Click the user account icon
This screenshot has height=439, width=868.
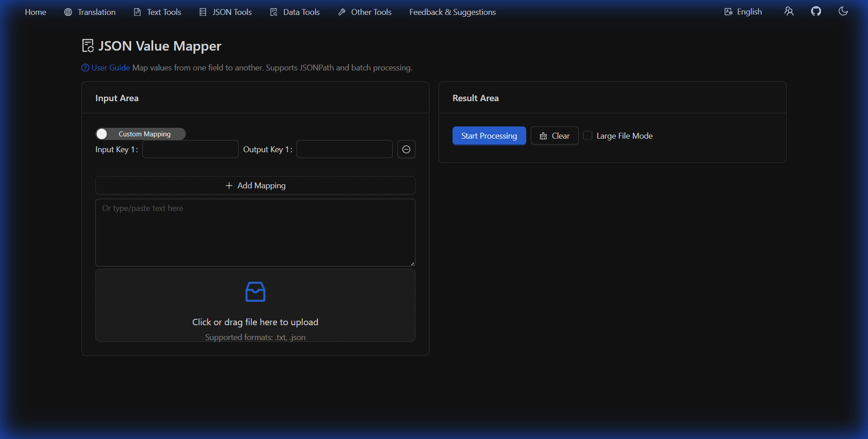point(789,11)
